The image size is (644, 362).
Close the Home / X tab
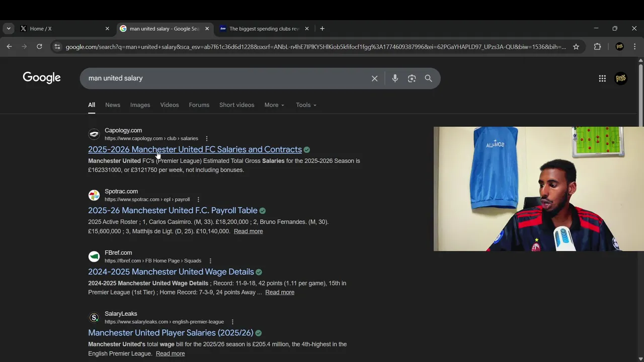point(107,29)
